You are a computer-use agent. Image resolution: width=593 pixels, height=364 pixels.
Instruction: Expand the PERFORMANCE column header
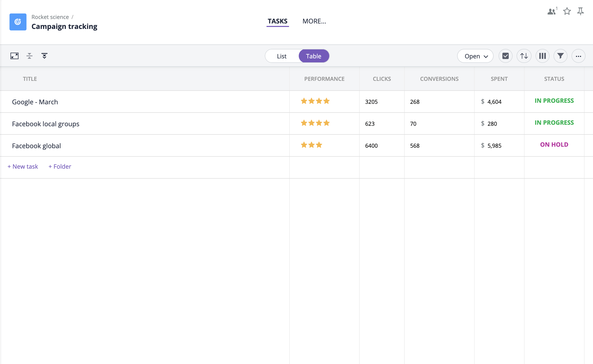[x=324, y=78]
